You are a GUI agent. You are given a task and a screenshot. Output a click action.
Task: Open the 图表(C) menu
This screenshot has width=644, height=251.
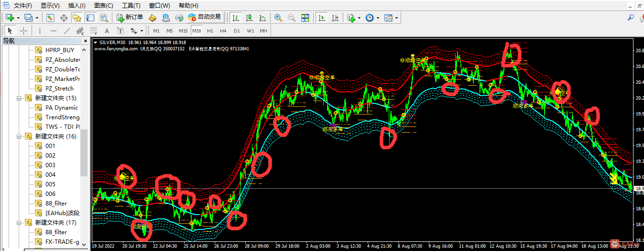[x=104, y=5]
